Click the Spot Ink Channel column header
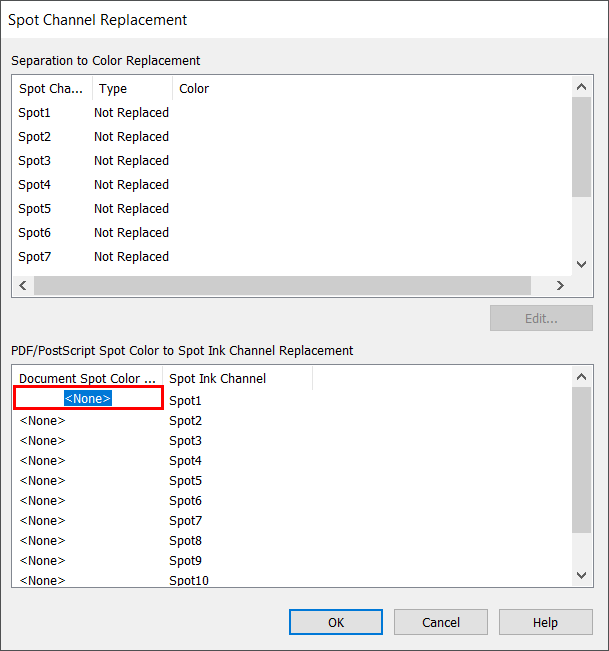609x651 pixels. point(217,379)
